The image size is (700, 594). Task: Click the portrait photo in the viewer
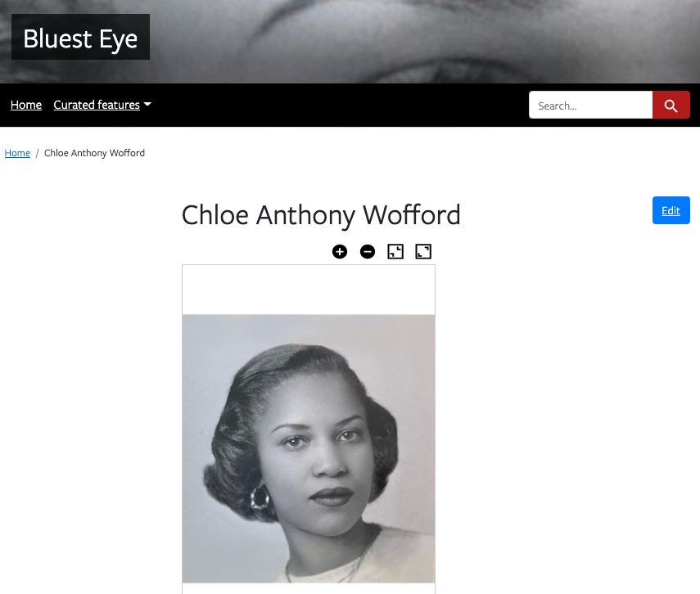pos(309,448)
